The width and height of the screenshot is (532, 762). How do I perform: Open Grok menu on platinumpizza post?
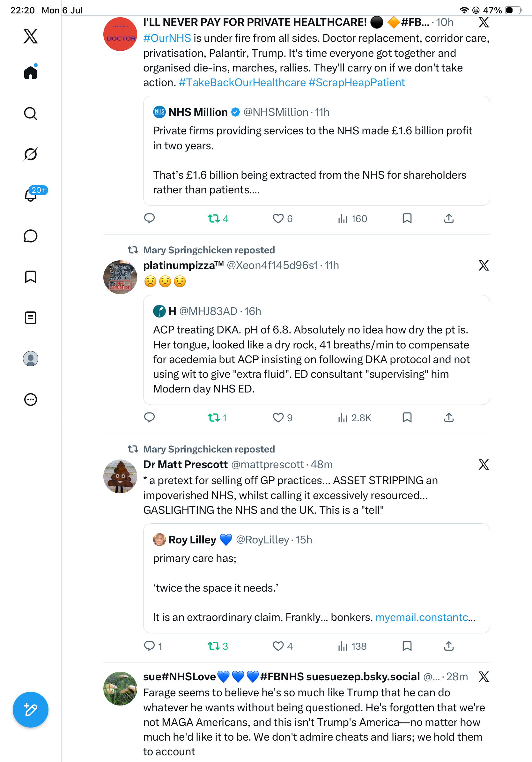(x=484, y=265)
